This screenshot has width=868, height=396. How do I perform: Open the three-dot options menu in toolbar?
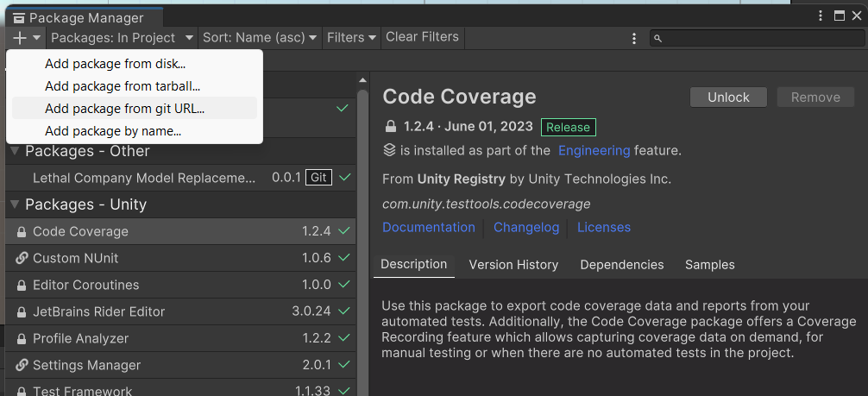click(x=634, y=38)
